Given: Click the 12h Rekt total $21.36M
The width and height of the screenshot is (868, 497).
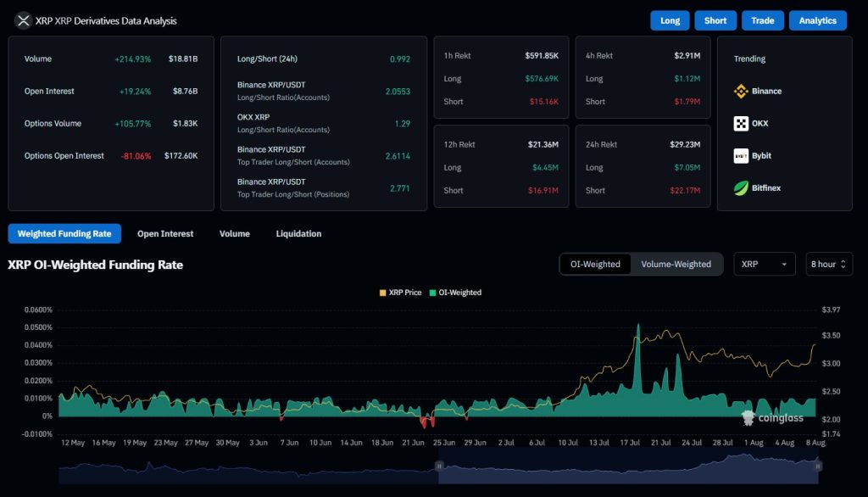Looking at the screenshot, I should (x=543, y=145).
